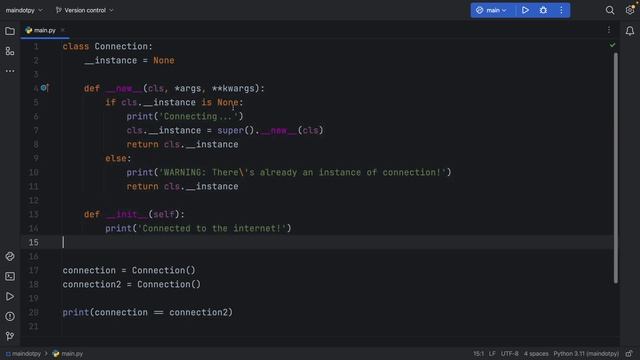Click the inspections green checkmark widget

[x=612, y=45]
